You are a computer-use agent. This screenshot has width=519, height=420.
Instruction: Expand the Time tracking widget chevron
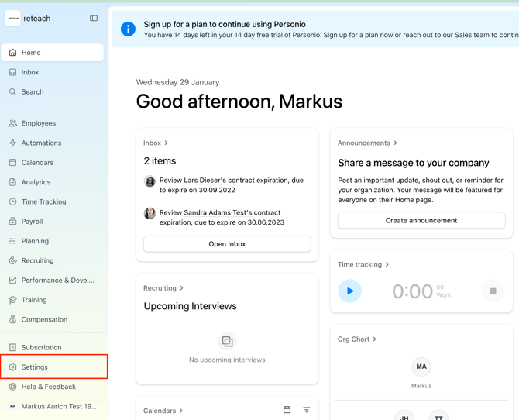point(387,264)
